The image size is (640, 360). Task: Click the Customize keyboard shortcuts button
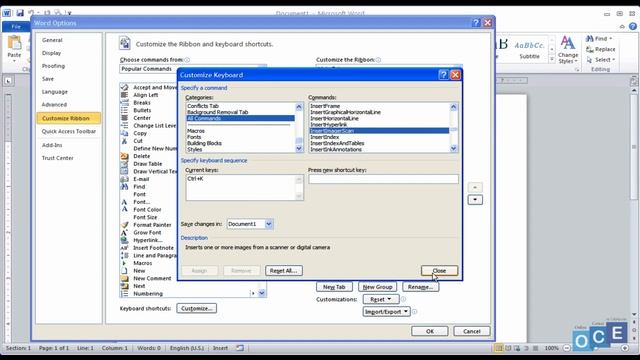[197, 309]
